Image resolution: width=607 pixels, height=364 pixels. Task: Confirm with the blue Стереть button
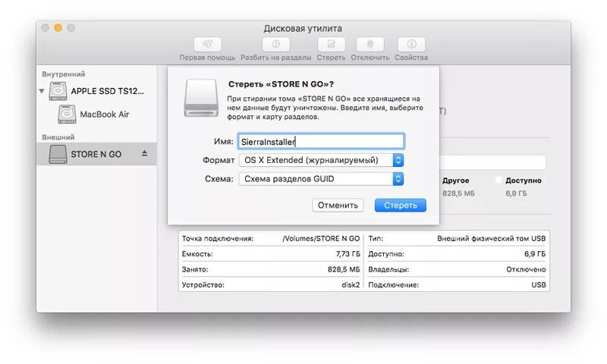point(401,205)
